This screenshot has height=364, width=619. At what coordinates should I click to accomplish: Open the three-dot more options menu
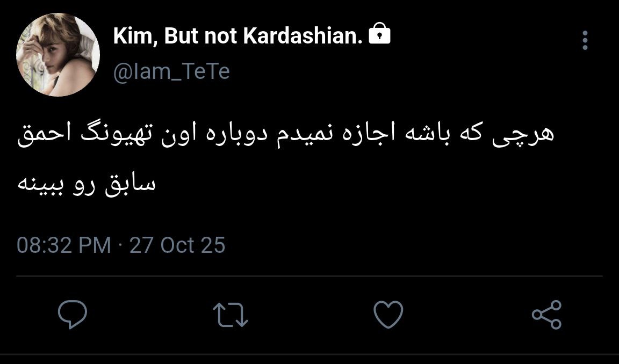click(585, 40)
